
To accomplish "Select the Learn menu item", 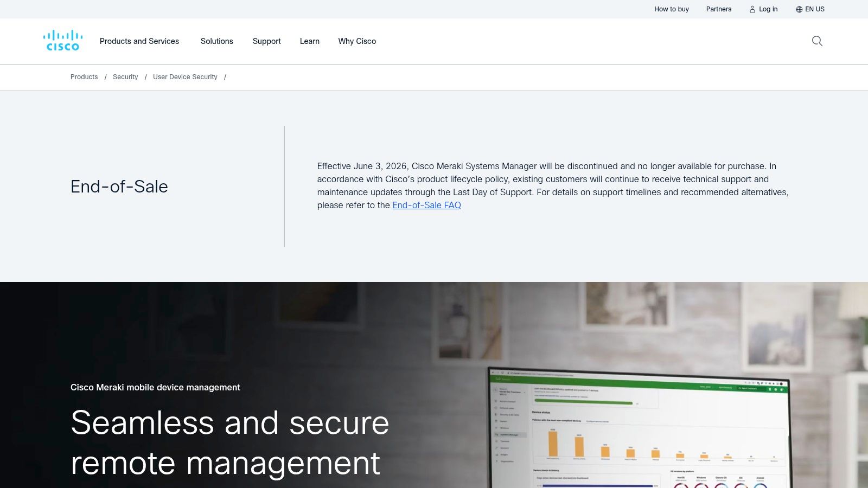I will point(309,41).
